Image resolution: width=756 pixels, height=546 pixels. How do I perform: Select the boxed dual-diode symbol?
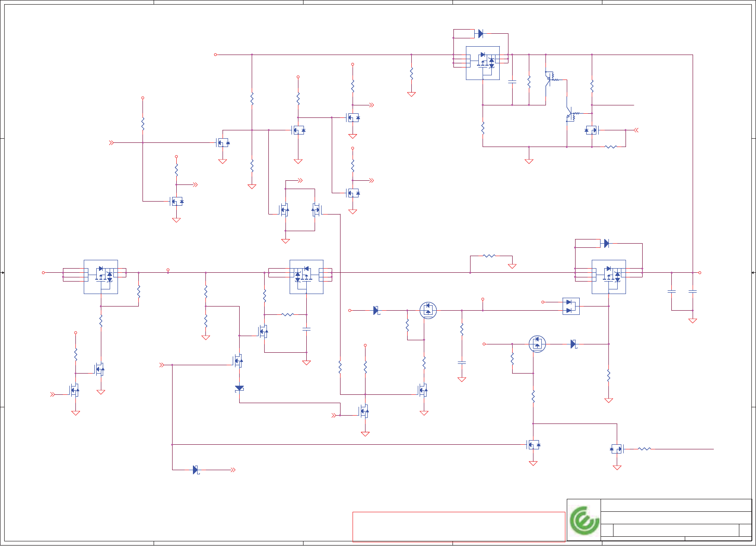pos(571,306)
